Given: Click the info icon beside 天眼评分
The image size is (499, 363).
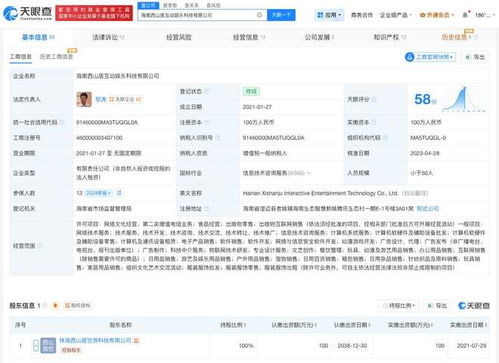Looking at the screenshot, I should coord(374,99).
